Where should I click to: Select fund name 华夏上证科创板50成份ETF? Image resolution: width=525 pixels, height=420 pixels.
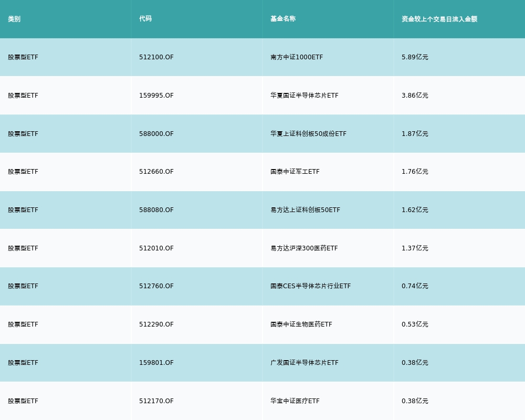click(308, 134)
